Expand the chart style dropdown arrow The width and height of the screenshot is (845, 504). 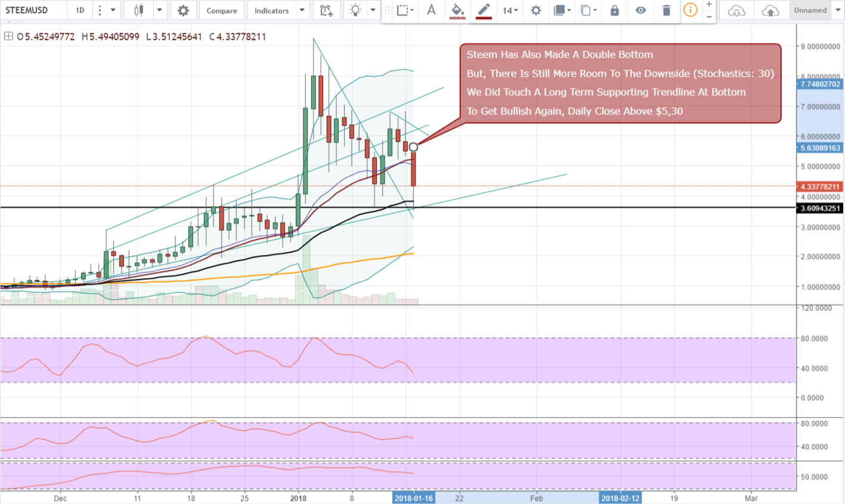[x=159, y=10]
